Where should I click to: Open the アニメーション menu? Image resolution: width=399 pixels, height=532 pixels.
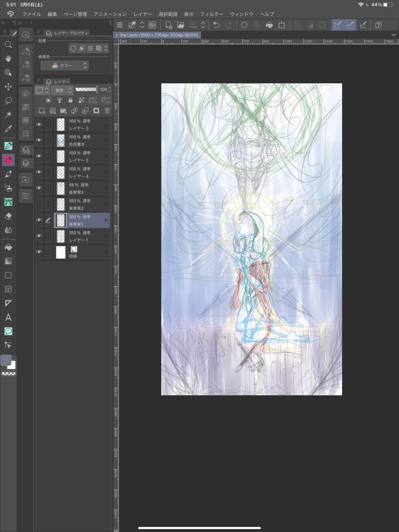tap(110, 14)
